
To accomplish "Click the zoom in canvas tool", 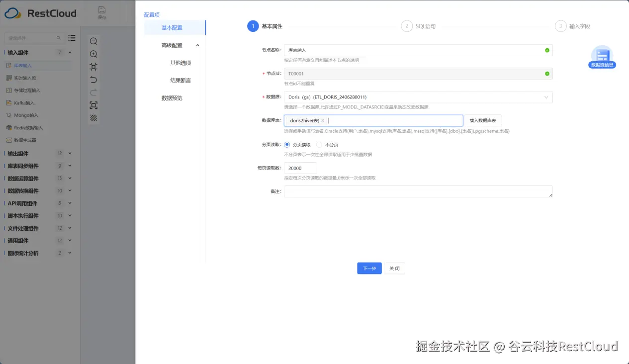I will click(x=93, y=54).
